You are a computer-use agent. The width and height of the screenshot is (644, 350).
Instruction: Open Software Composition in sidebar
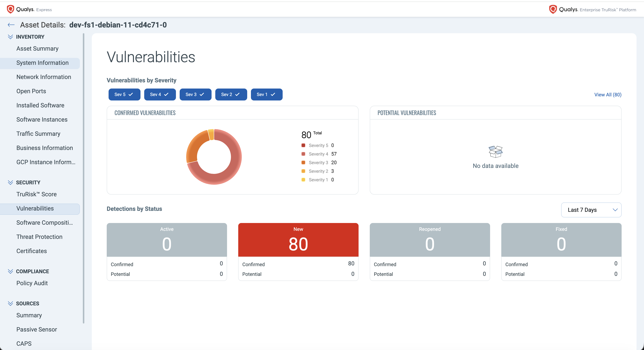point(45,223)
